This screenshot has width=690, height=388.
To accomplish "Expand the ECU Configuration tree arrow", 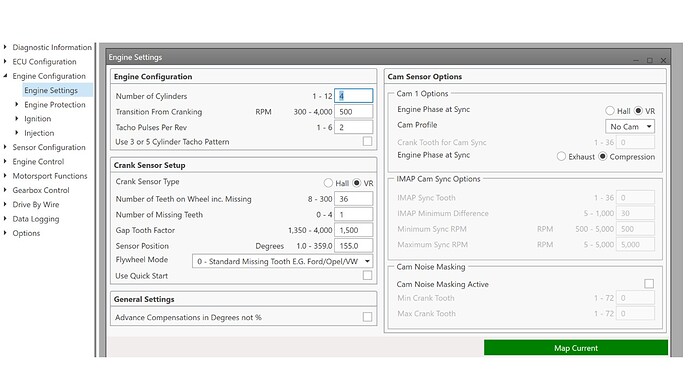I will 5,61.
